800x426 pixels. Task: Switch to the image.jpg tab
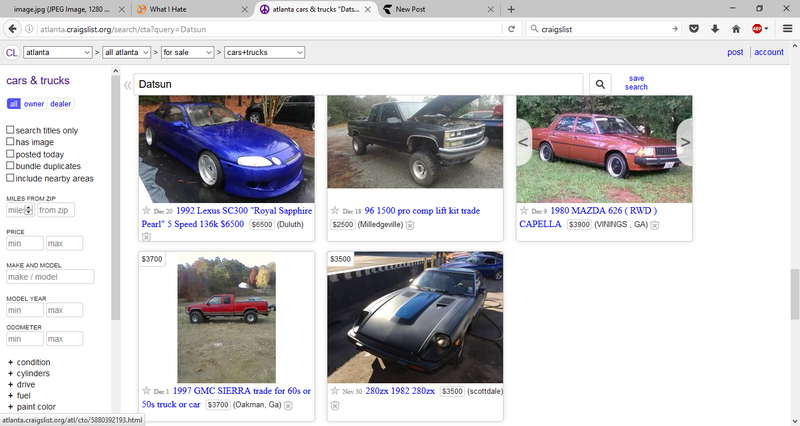(64, 9)
